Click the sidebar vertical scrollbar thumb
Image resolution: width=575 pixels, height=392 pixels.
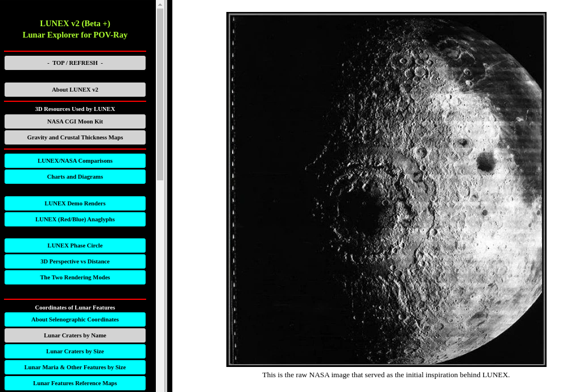click(160, 94)
